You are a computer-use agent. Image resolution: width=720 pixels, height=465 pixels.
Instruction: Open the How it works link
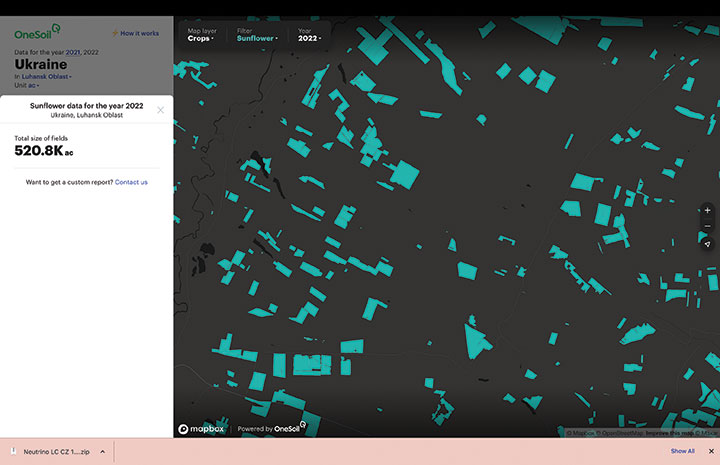point(139,33)
